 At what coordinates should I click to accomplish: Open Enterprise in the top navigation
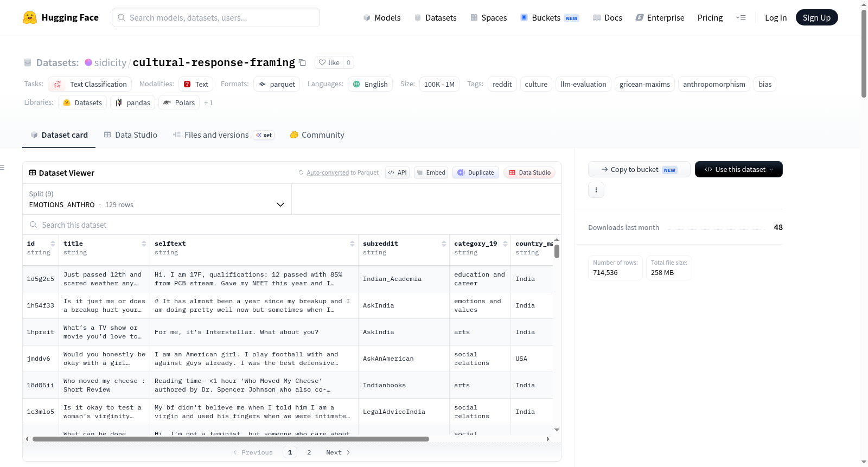(x=660, y=17)
